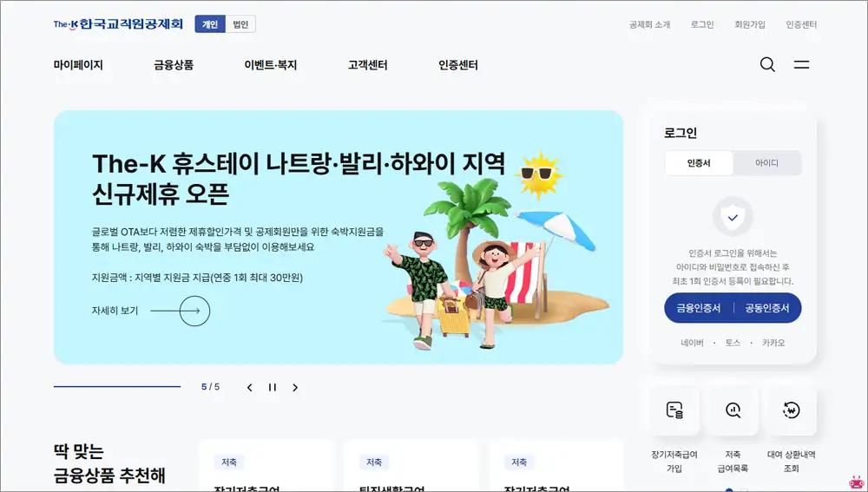Viewport: 868px width, 492px height.
Task: Click the banner slide progress bar
Action: pos(117,386)
